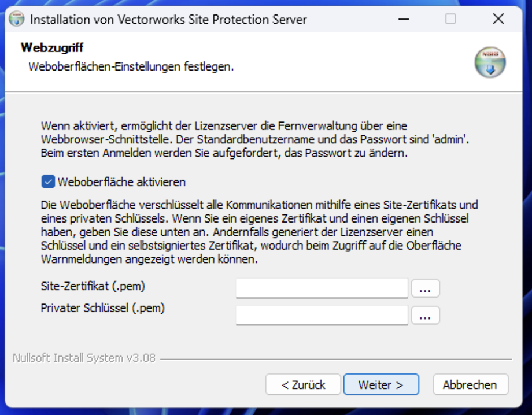Focus the Privater Schlüssel (.pem) input field
Image resolution: width=532 pixels, height=415 pixels.
(x=322, y=315)
